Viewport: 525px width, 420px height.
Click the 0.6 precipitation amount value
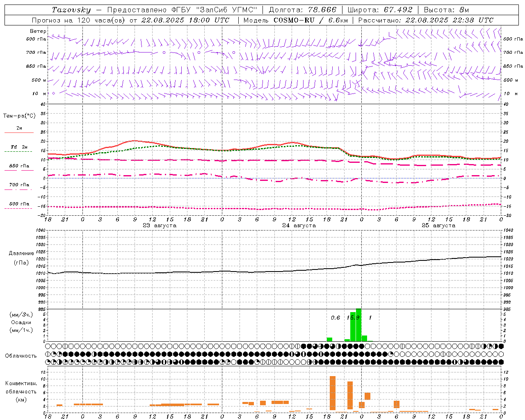coord(336,317)
